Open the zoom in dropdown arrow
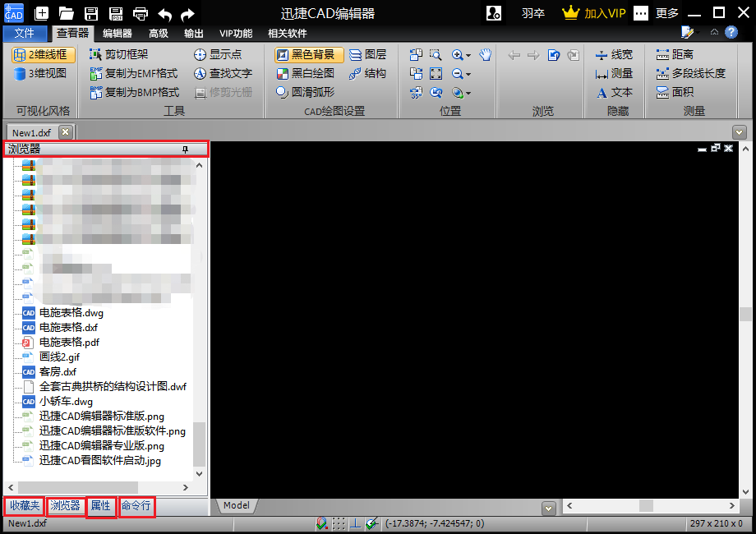The image size is (756, 534). pos(468,55)
